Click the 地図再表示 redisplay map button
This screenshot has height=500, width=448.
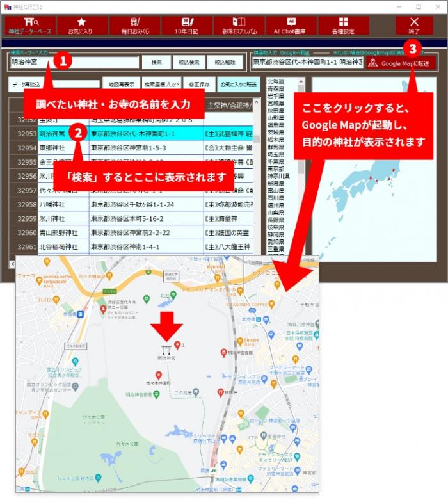pyautogui.click(x=121, y=84)
